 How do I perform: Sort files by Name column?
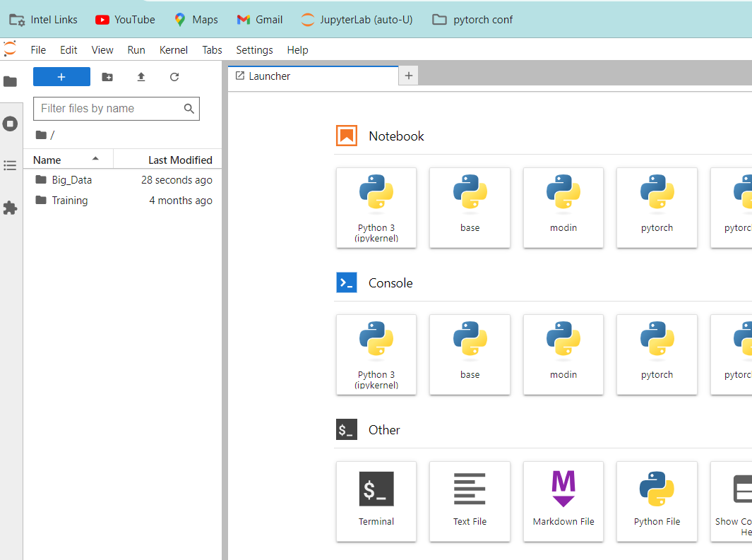click(68, 160)
